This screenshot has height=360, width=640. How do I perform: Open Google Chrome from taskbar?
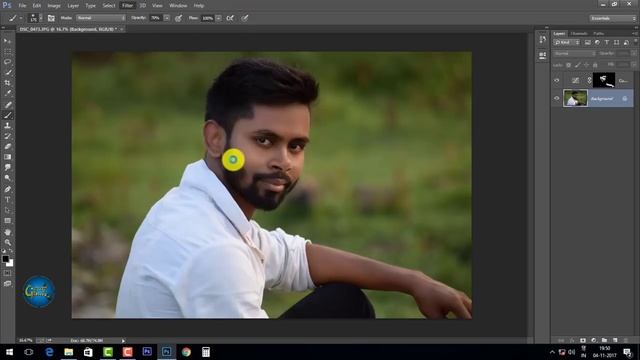(186, 352)
